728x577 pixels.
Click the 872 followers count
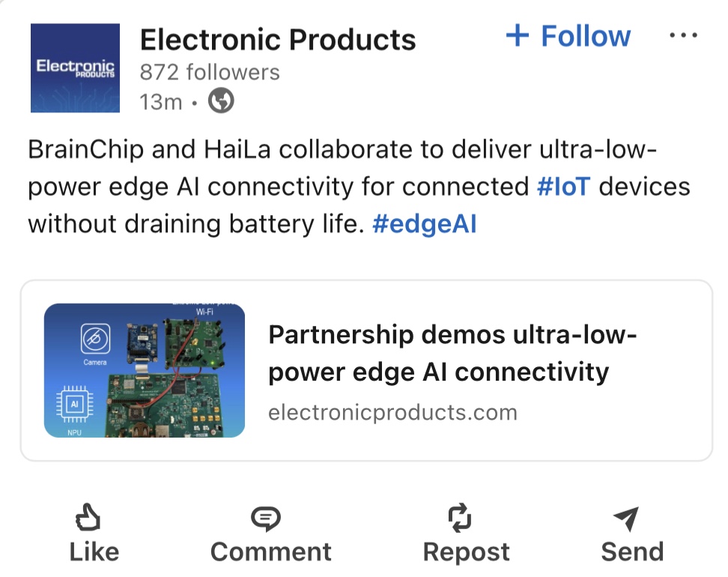(x=210, y=72)
